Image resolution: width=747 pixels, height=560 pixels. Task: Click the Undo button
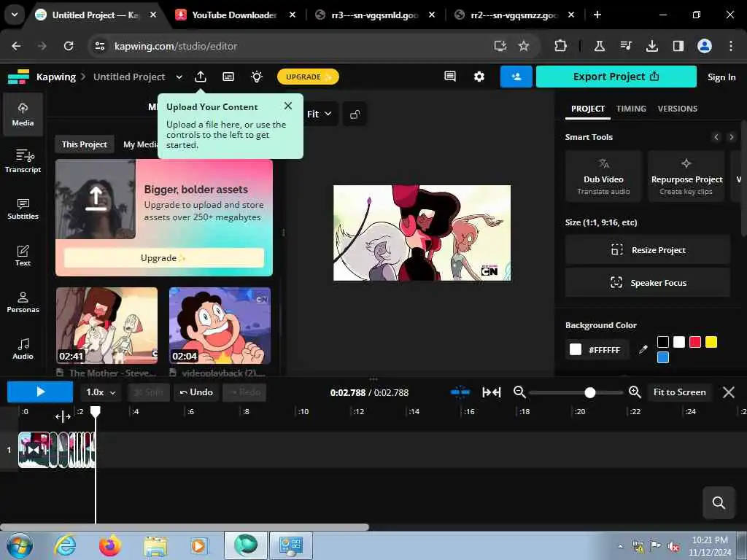(196, 392)
